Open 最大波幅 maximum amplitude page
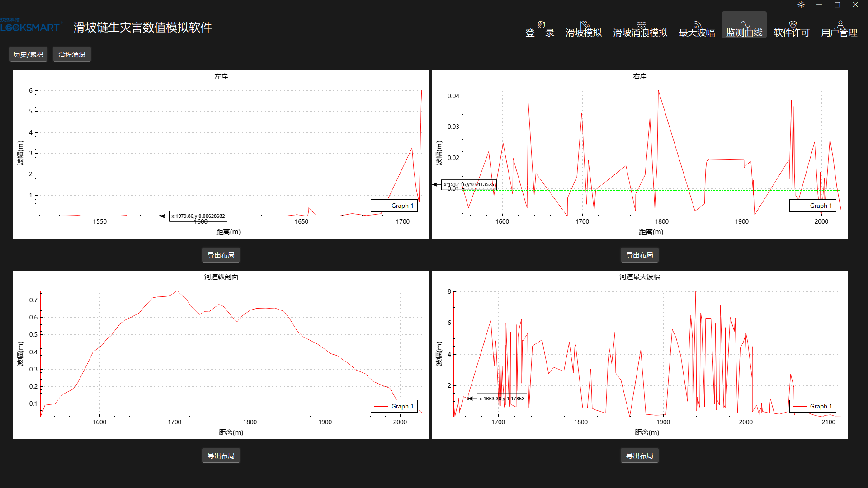The image size is (868, 488). (697, 29)
